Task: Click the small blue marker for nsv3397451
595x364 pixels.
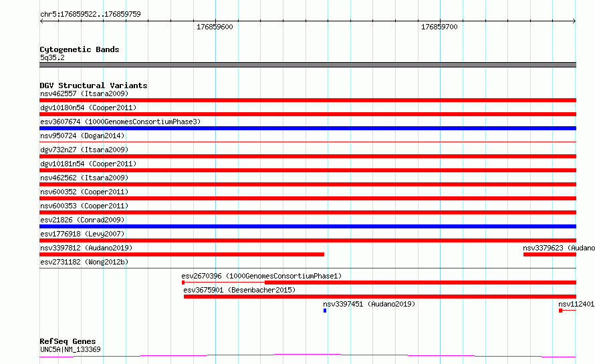Action: click(x=325, y=311)
